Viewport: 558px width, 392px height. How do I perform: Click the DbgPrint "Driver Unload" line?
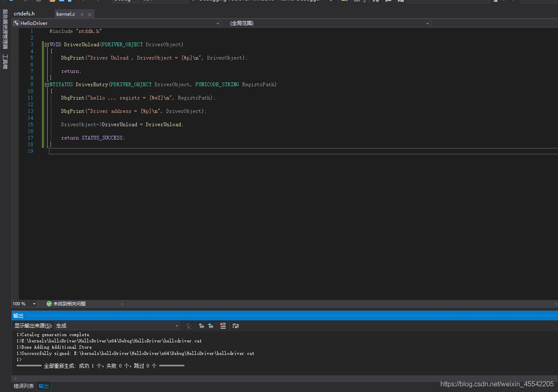click(154, 58)
